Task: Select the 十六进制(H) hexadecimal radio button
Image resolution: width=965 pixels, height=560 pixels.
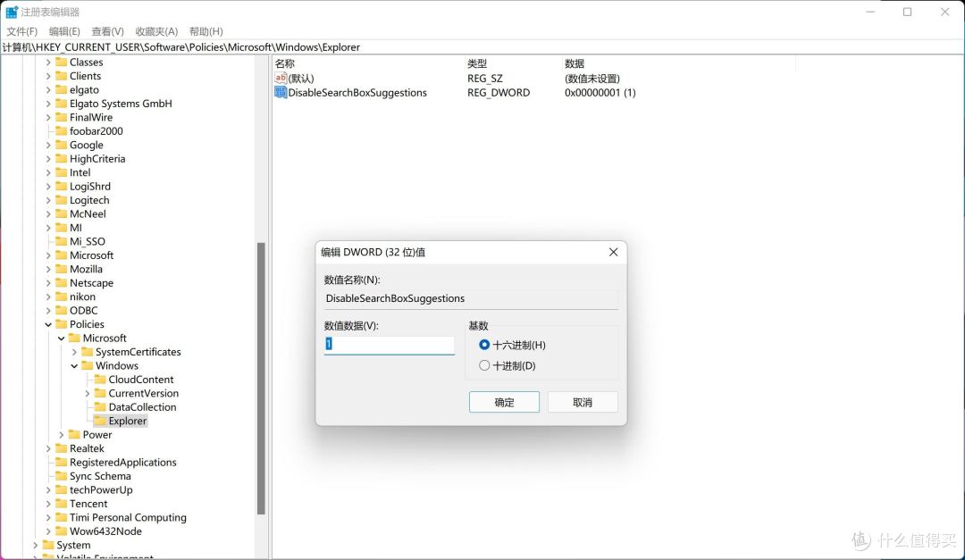Action: 484,345
